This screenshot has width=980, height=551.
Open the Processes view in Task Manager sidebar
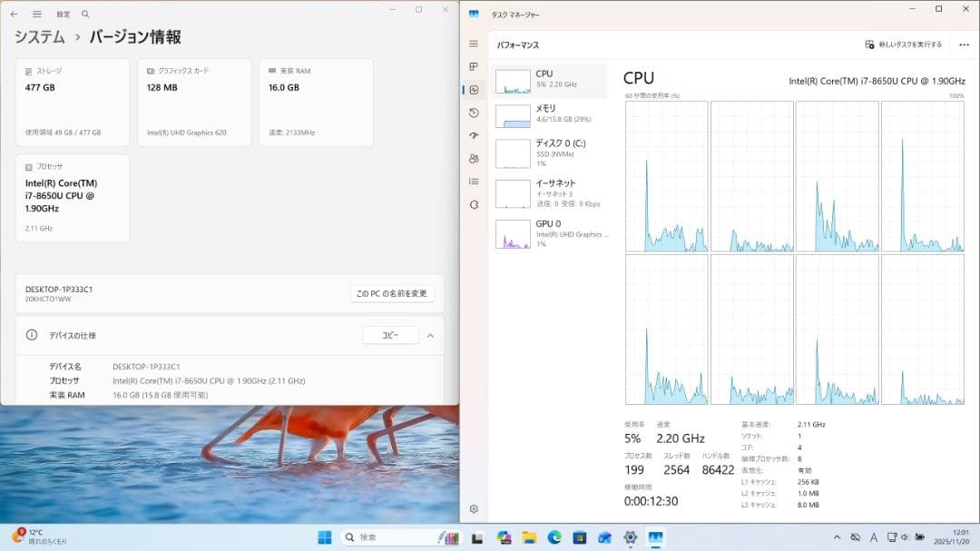[473, 66]
